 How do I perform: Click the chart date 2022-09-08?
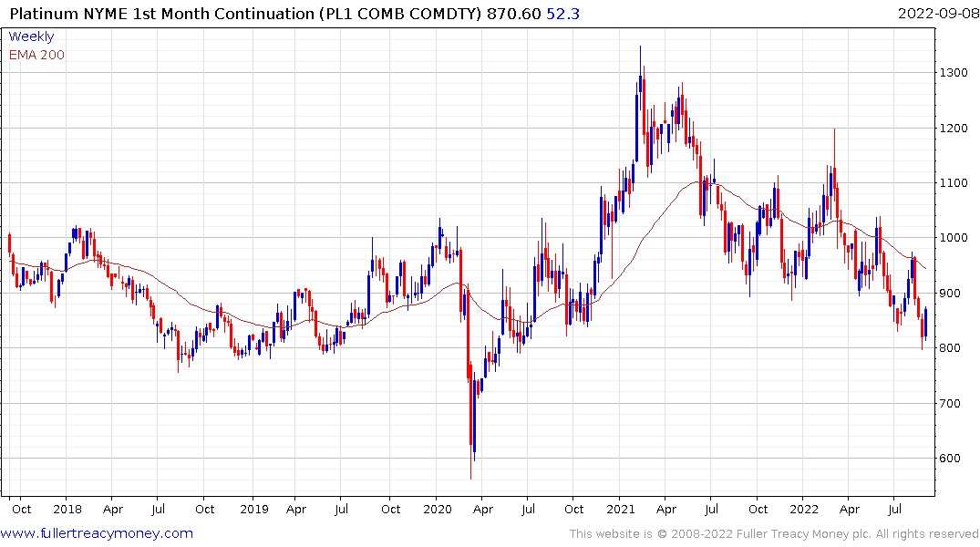pyautogui.click(x=938, y=14)
